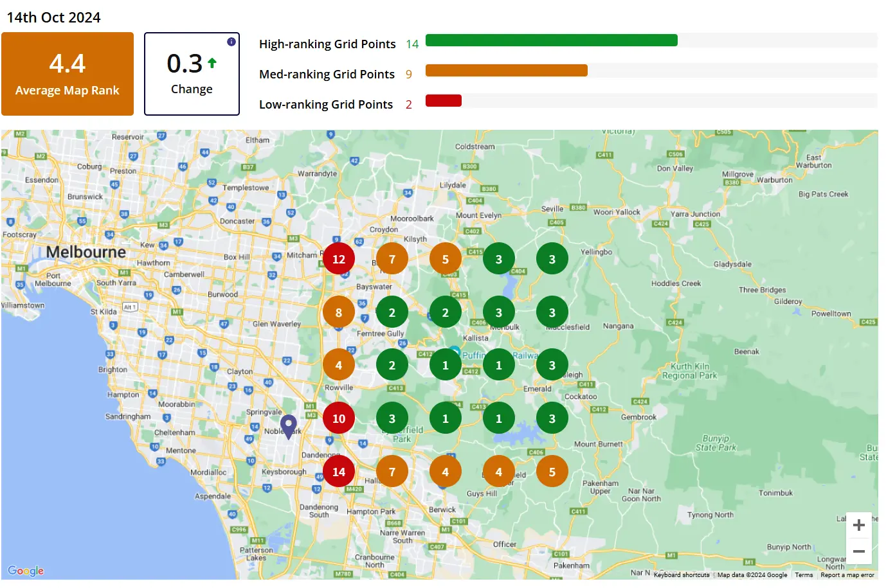This screenshot has width=886, height=588.
Task: Select orange 7 marker below Kilsyth
Action: click(392, 259)
